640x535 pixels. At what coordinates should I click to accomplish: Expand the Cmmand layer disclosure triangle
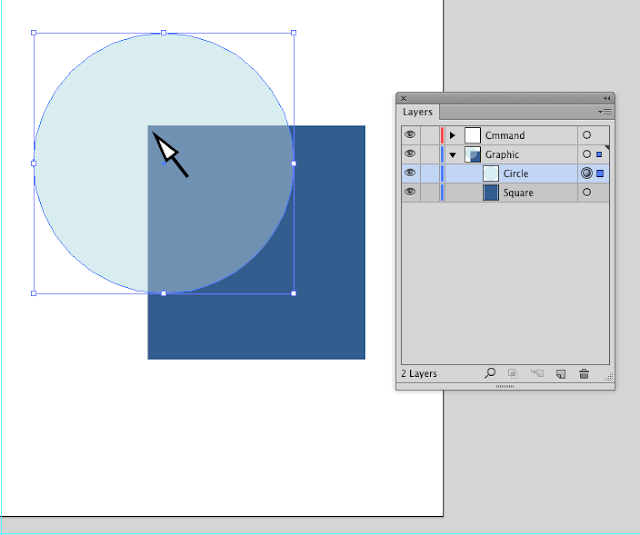(x=452, y=135)
